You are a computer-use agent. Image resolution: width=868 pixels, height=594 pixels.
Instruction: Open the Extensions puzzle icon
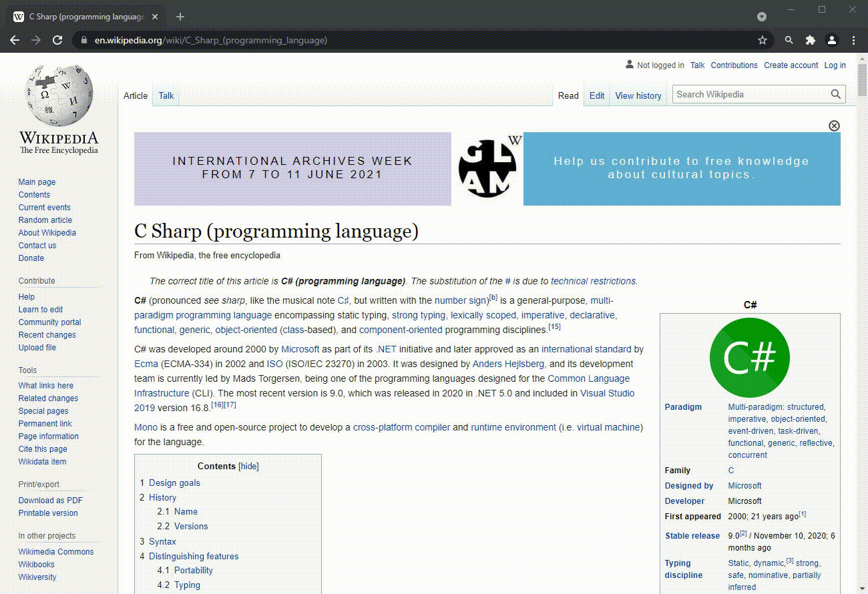pos(811,40)
